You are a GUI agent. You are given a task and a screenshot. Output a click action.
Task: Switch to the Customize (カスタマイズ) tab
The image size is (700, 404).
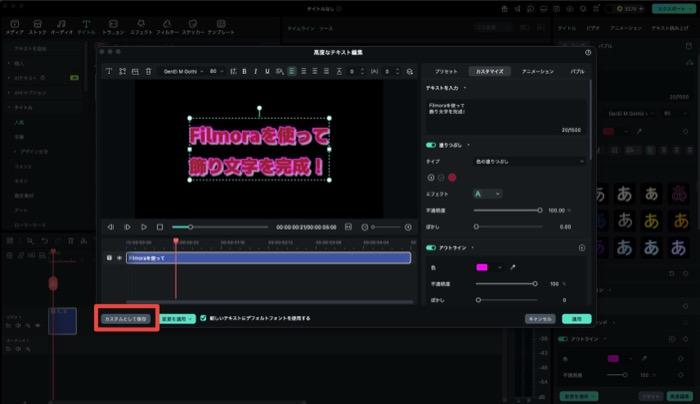490,71
